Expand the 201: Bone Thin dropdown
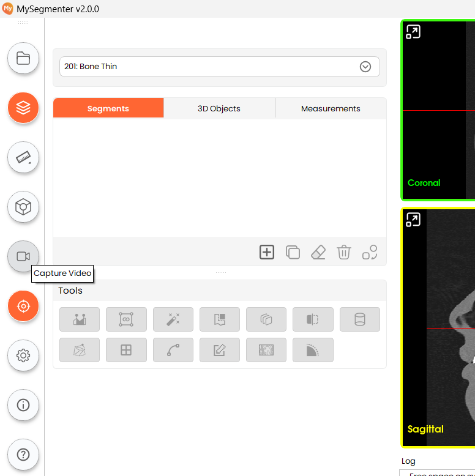Image resolution: width=475 pixels, height=476 pixels. click(x=365, y=67)
